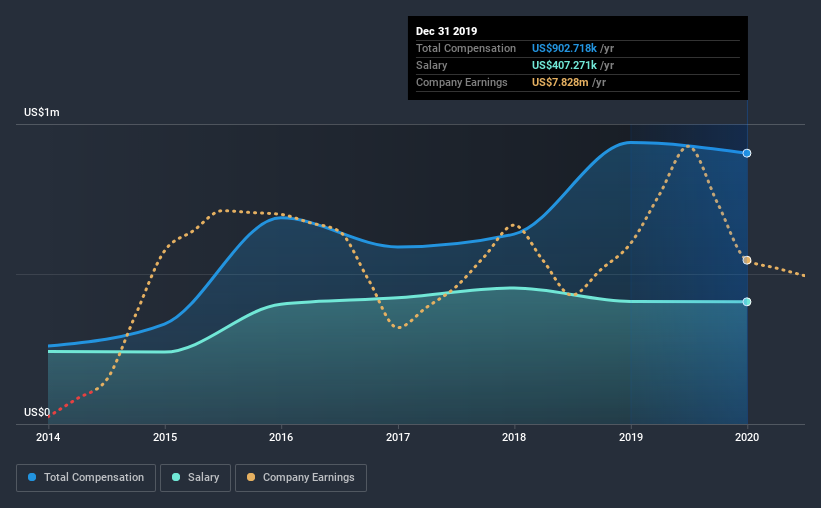Click the 2017 x-axis label
The height and width of the screenshot is (508, 821).
coord(398,437)
